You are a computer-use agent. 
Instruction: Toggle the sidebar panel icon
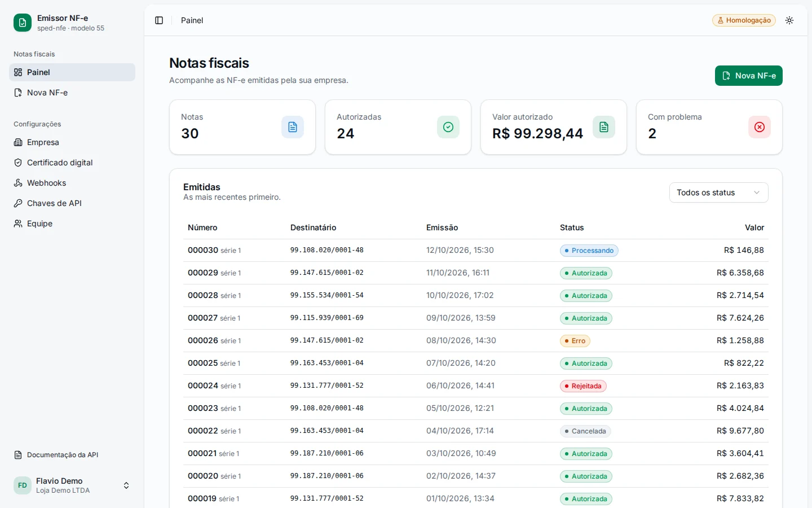click(x=159, y=20)
